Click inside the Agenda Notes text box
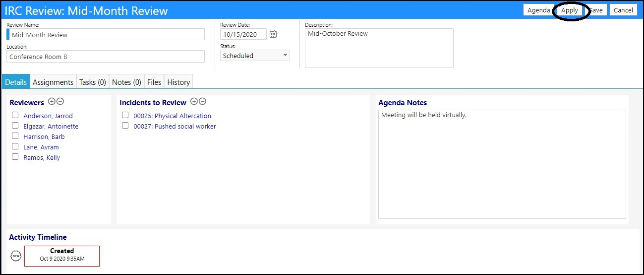Viewport: 644px width, 275px height. pos(502,164)
